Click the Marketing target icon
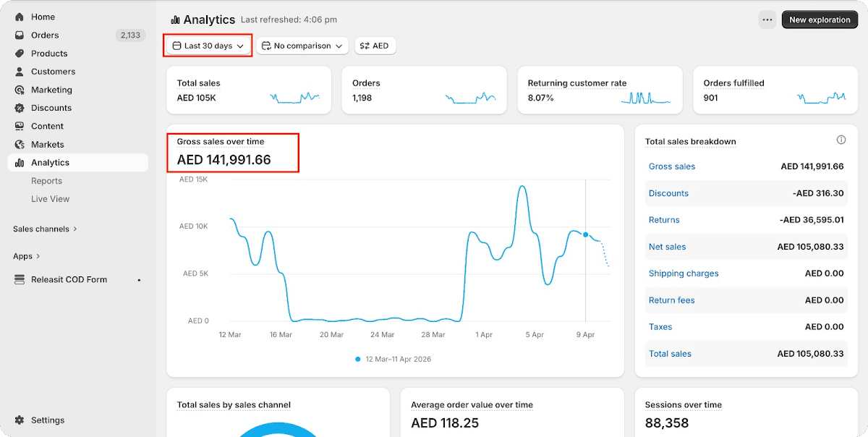 click(x=20, y=90)
